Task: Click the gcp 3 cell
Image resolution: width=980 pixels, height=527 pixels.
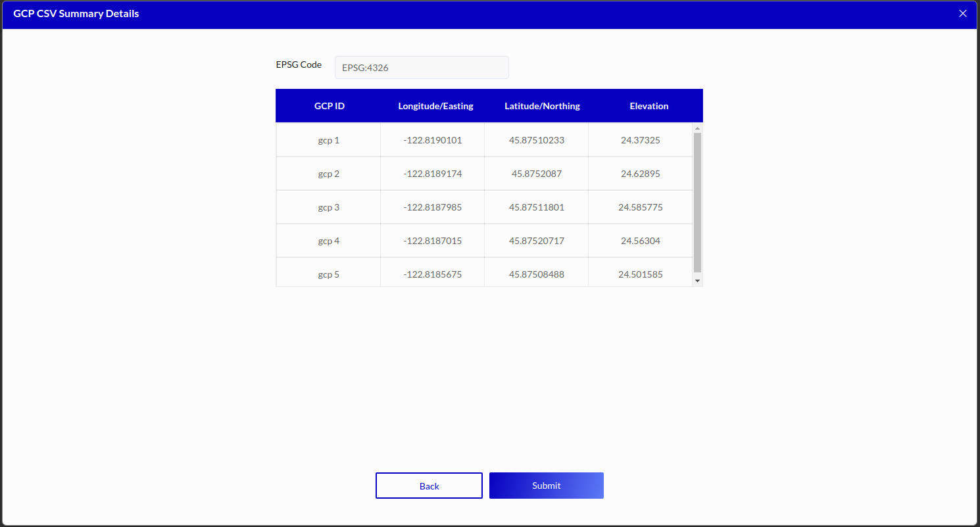Action: tap(328, 207)
